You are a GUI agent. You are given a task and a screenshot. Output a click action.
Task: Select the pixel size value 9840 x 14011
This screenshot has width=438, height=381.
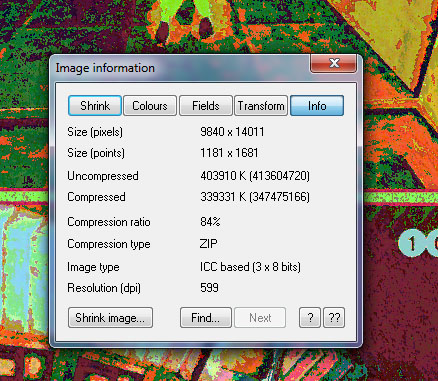click(x=232, y=132)
